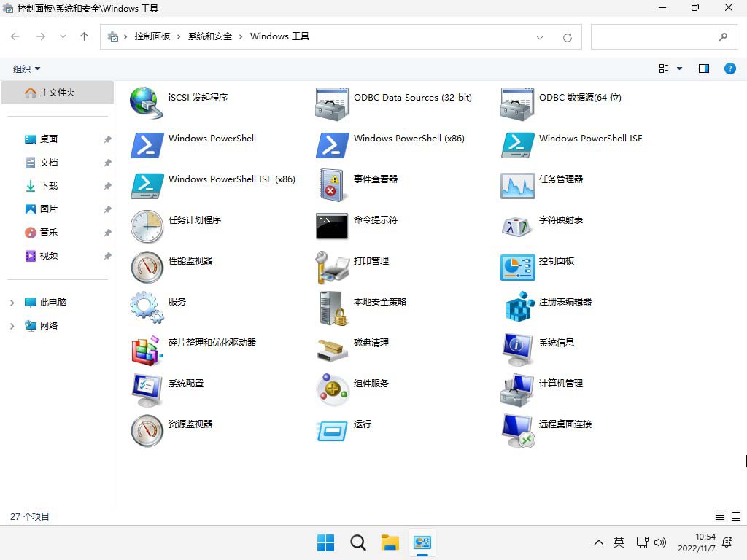Click the search input box
The height and width of the screenshot is (560, 747).
click(653, 36)
